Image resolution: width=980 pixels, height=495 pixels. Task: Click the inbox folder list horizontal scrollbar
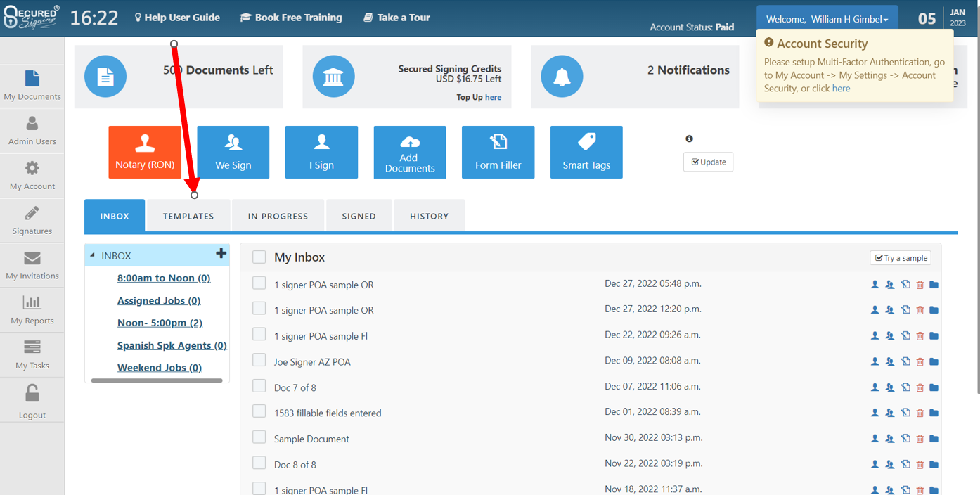(x=157, y=380)
